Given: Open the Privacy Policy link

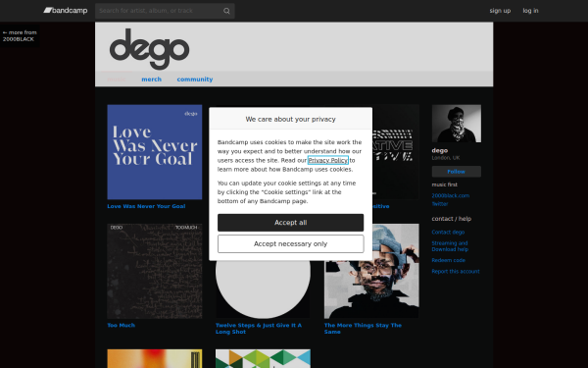Looking at the screenshot, I should click(328, 160).
